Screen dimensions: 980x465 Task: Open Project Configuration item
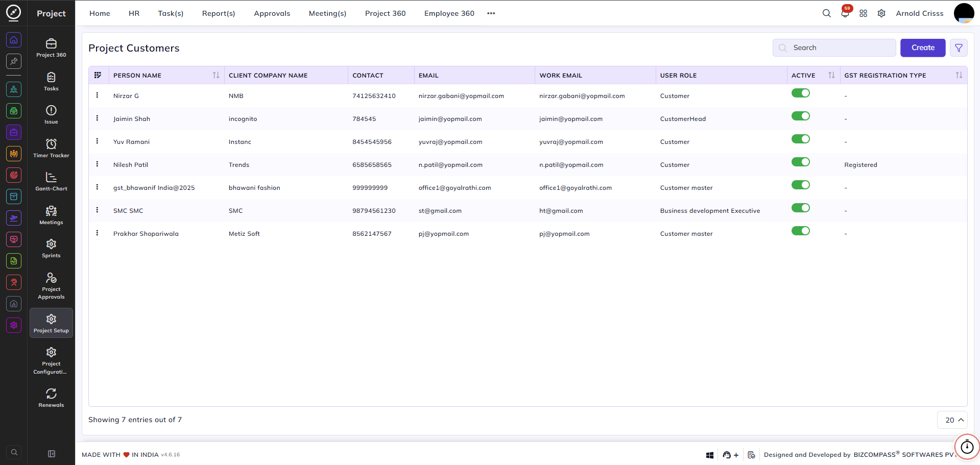[x=51, y=360]
